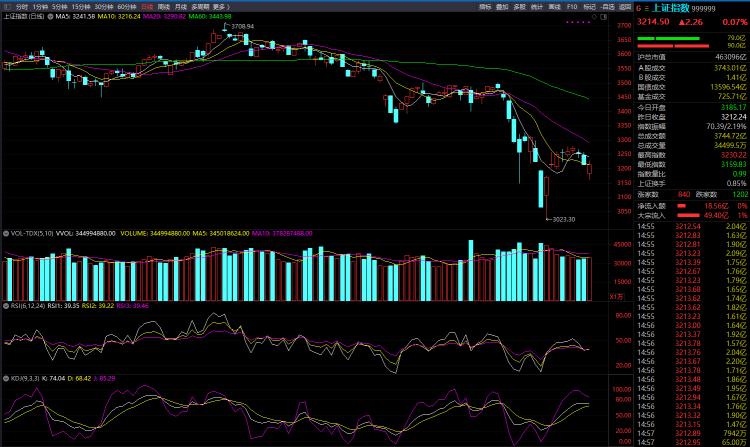The height and width of the screenshot is (447, 750).
Task: Click the -自选 watchlist toolbar button
Action: 607,7
